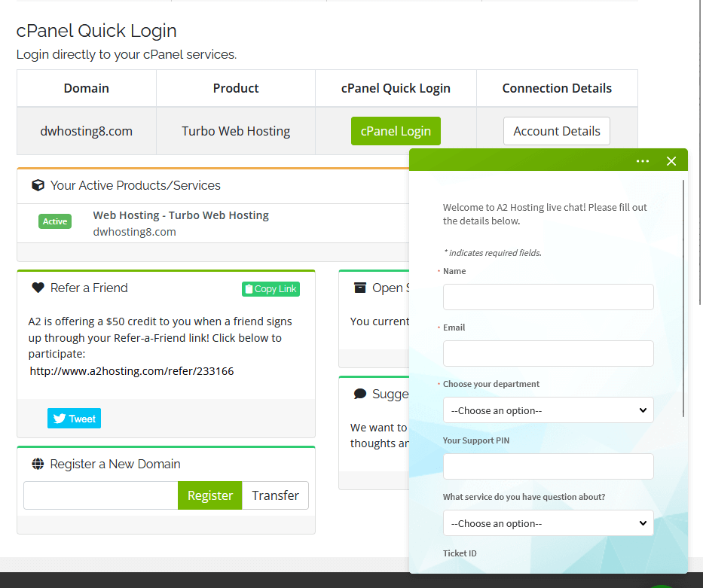The image size is (703, 588).
Task: Open the Choose your department dropdown
Action: (x=549, y=410)
